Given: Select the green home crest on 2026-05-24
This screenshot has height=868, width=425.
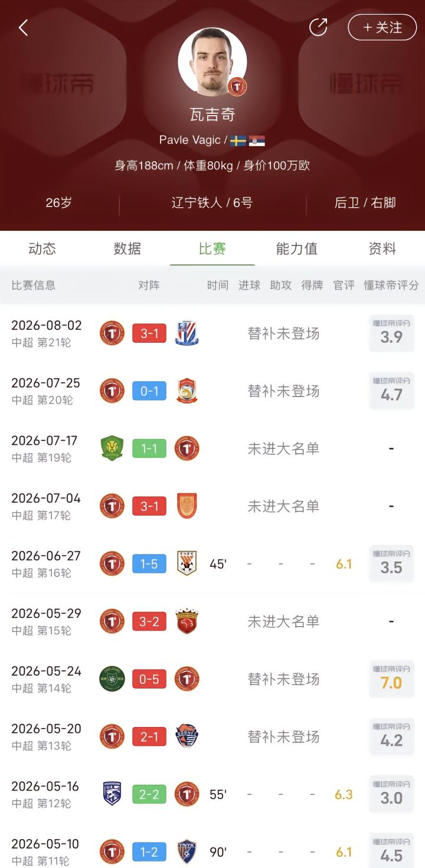Looking at the screenshot, I should click(112, 679).
